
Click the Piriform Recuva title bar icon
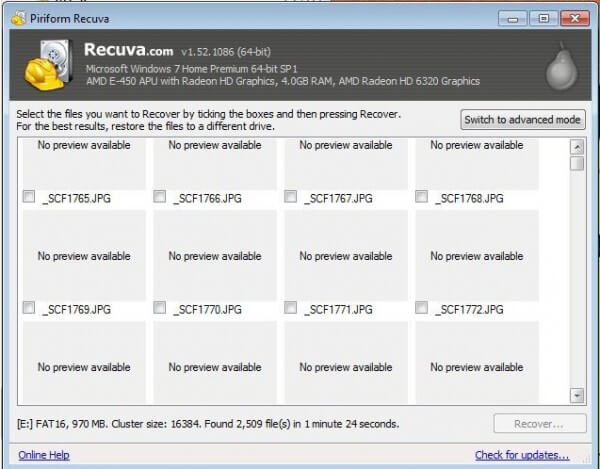tap(18, 18)
